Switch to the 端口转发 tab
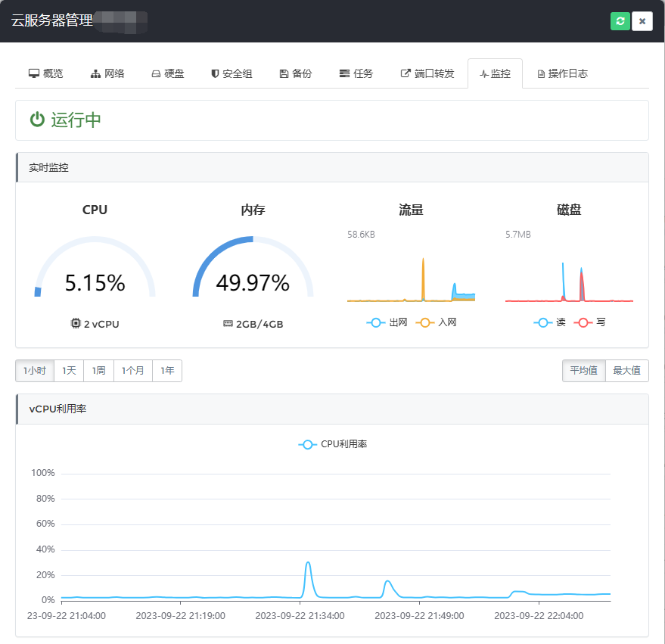 427,74
